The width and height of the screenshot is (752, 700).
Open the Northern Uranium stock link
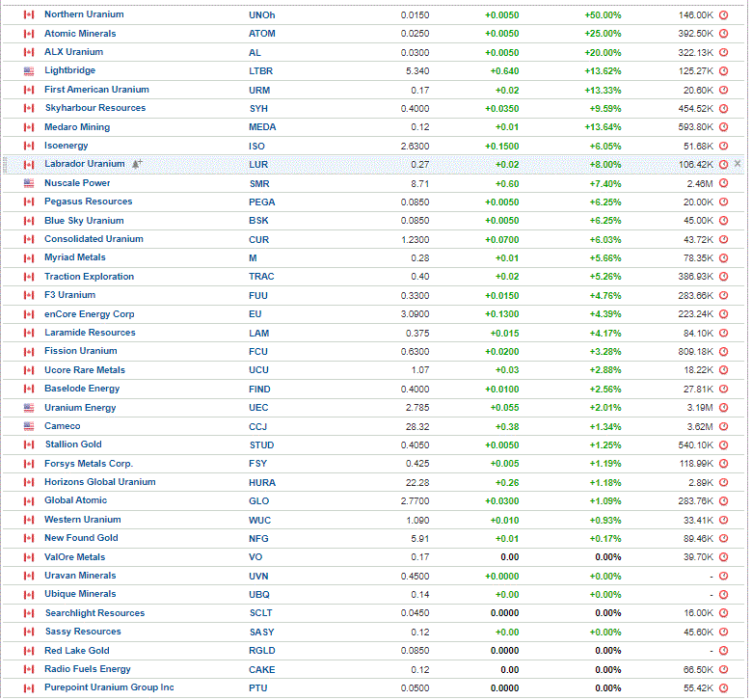[x=84, y=14]
